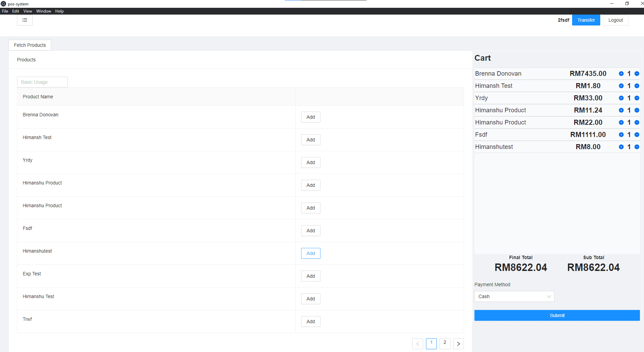Go to previous products page arrow
This screenshot has width=644, height=352.
pyautogui.click(x=417, y=344)
